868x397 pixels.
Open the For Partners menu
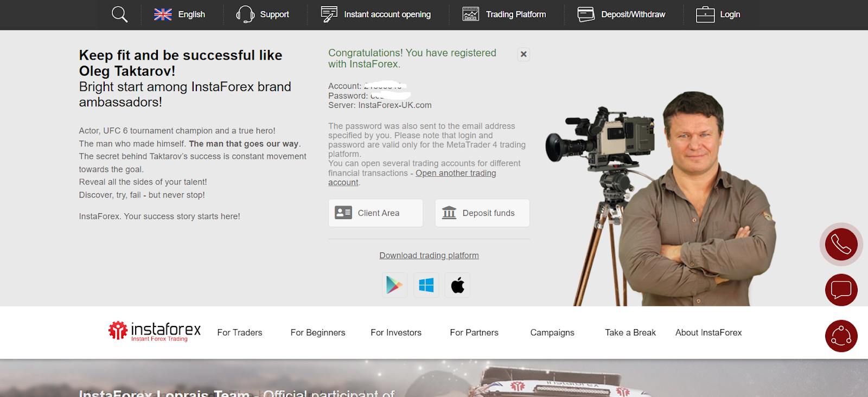point(474,332)
